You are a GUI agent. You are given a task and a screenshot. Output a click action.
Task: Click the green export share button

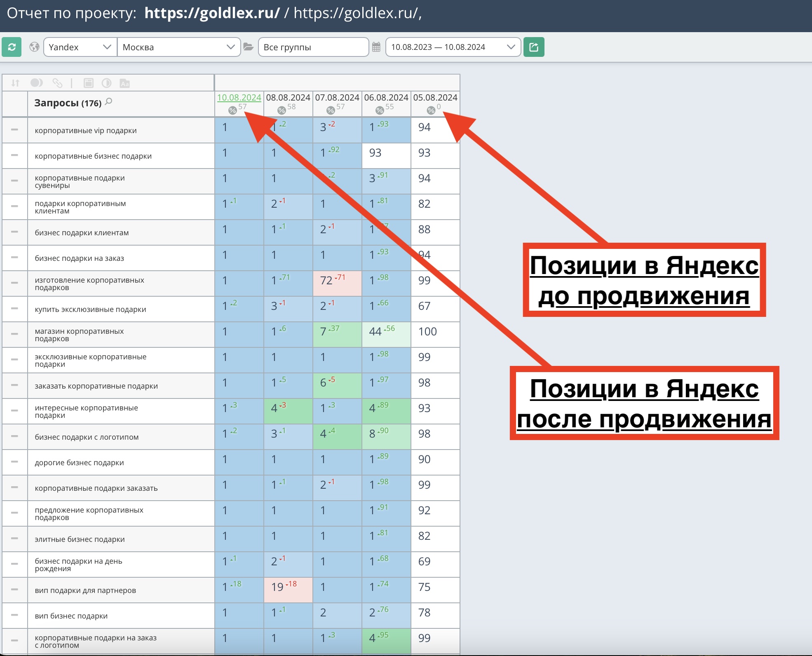534,47
